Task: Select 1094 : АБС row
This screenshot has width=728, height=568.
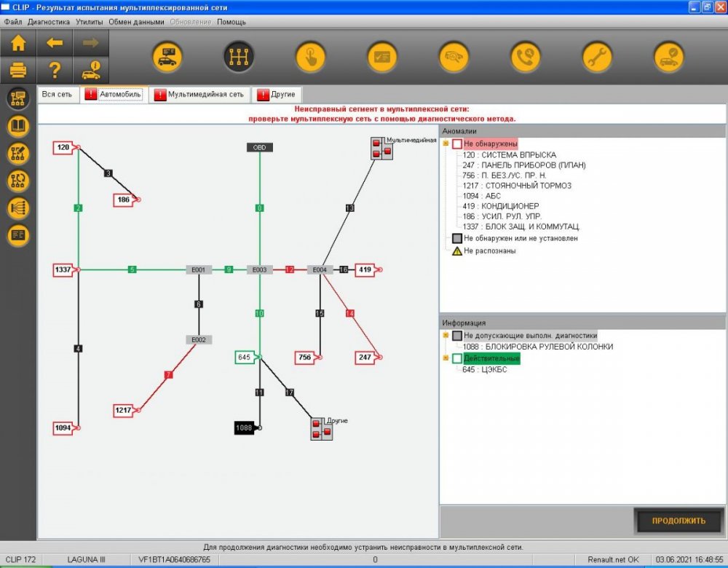Action: 481,196
